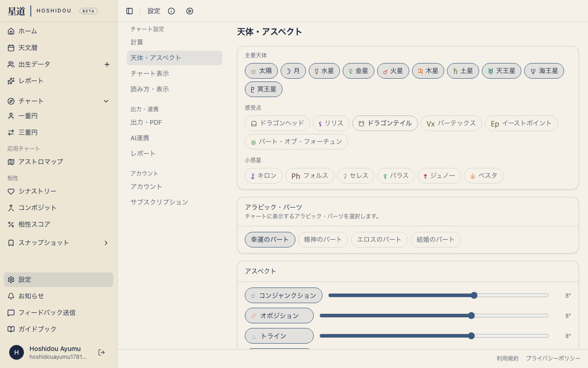588x368 pixels.
Task: Enable エロスのパート Arabic part
Action: tap(379, 240)
